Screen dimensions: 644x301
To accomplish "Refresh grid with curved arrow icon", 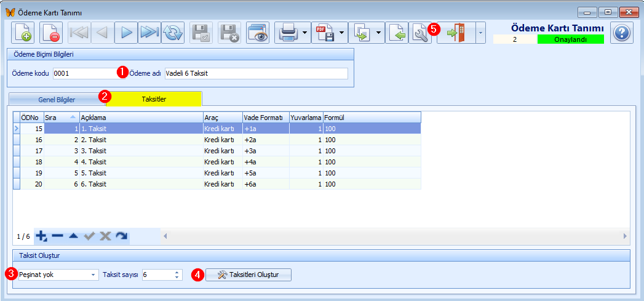I will (121, 236).
